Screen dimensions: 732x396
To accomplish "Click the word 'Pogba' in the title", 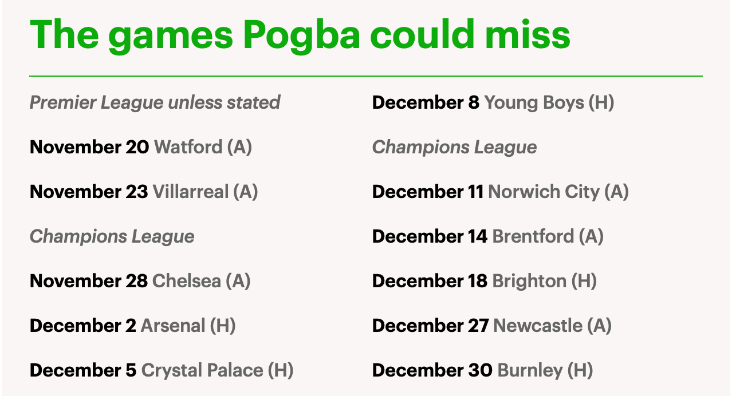I will click(x=302, y=37).
